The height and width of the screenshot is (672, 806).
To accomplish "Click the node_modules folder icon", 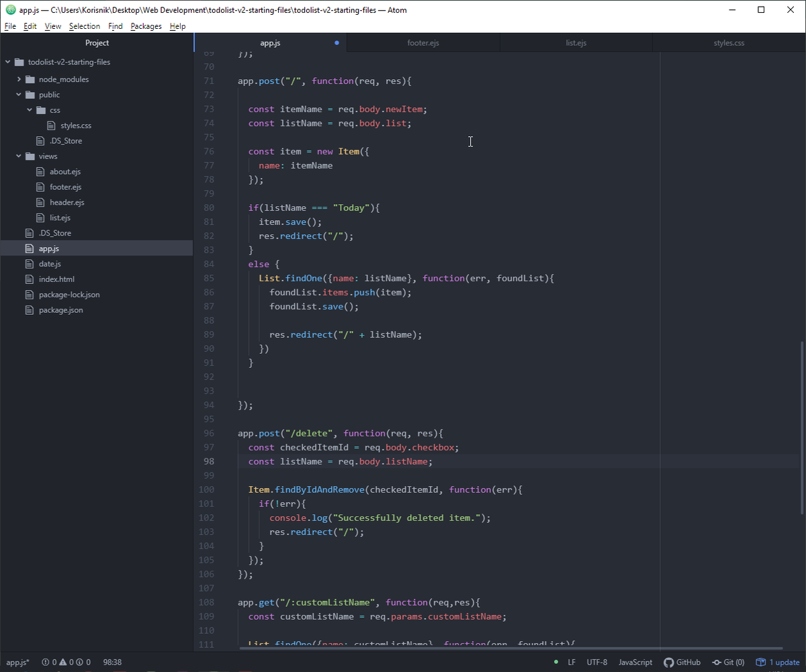I will (31, 79).
